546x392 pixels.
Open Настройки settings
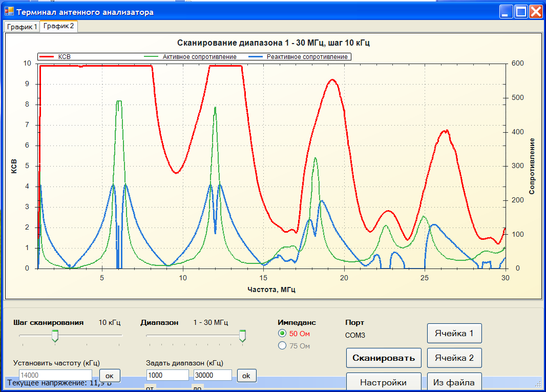383,382
